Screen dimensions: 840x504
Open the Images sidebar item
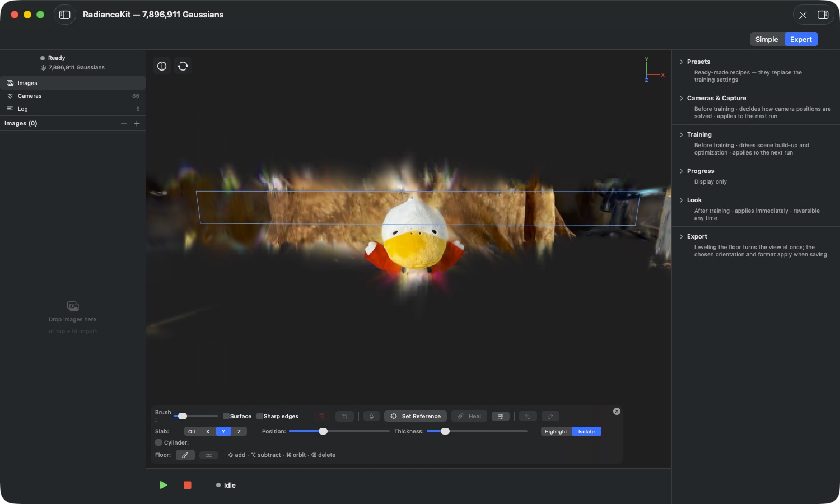[x=73, y=83]
